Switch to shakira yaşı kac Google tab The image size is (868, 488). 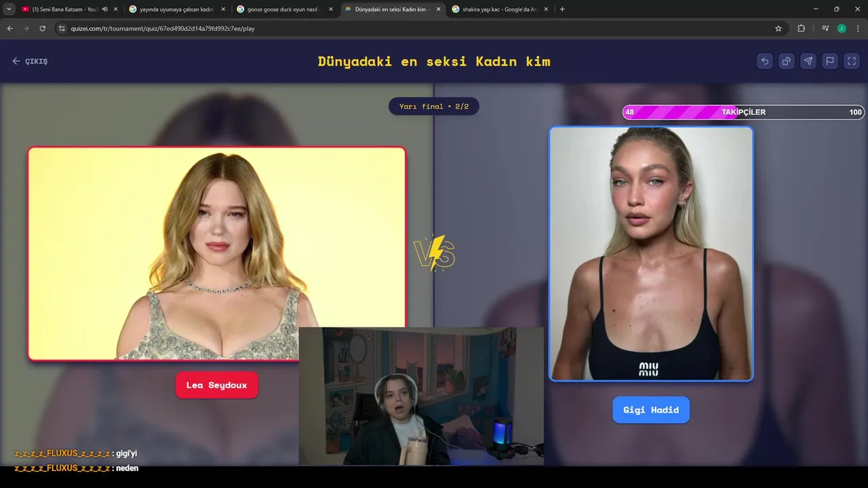(499, 9)
